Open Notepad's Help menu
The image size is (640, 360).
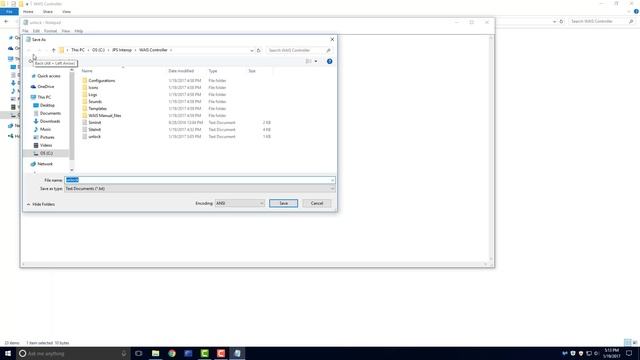79,31
